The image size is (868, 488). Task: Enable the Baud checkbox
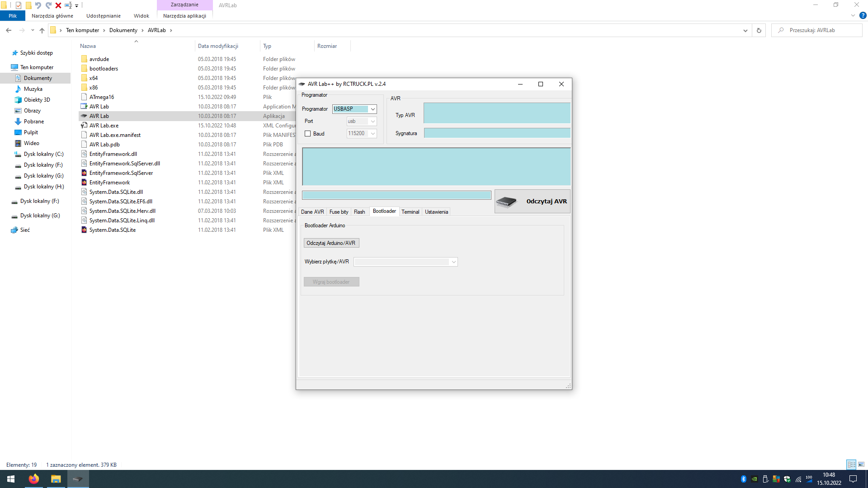point(308,134)
